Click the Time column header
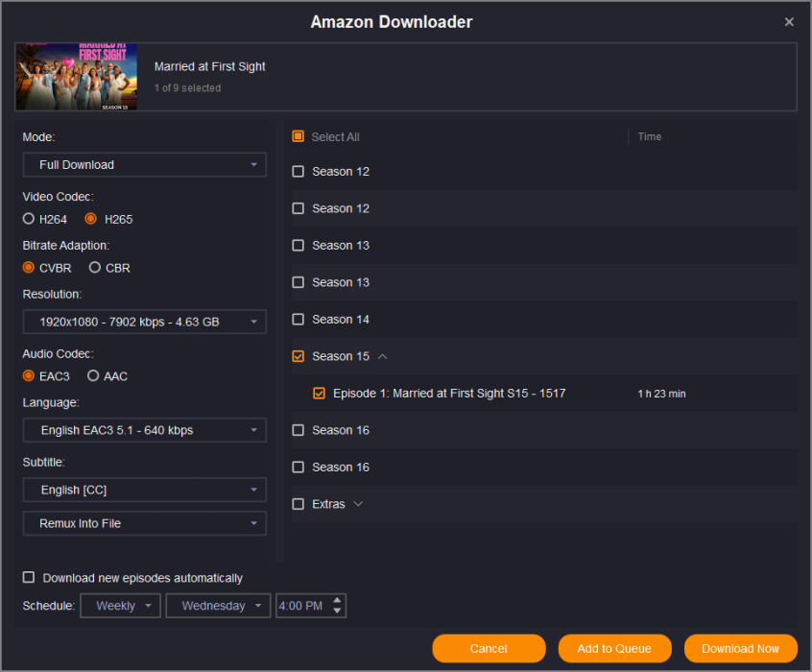 pyautogui.click(x=650, y=136)
